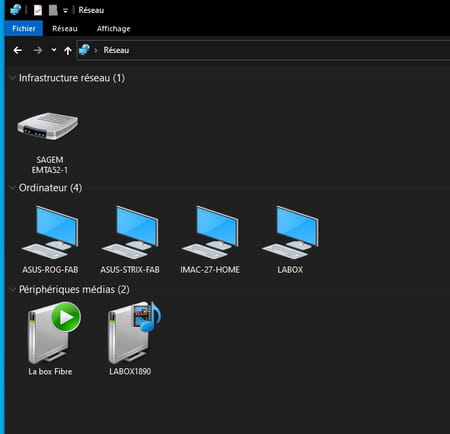Click the properties icon in quick access toolbar
The height and width of the screenshot is (434, 450).
38,10
